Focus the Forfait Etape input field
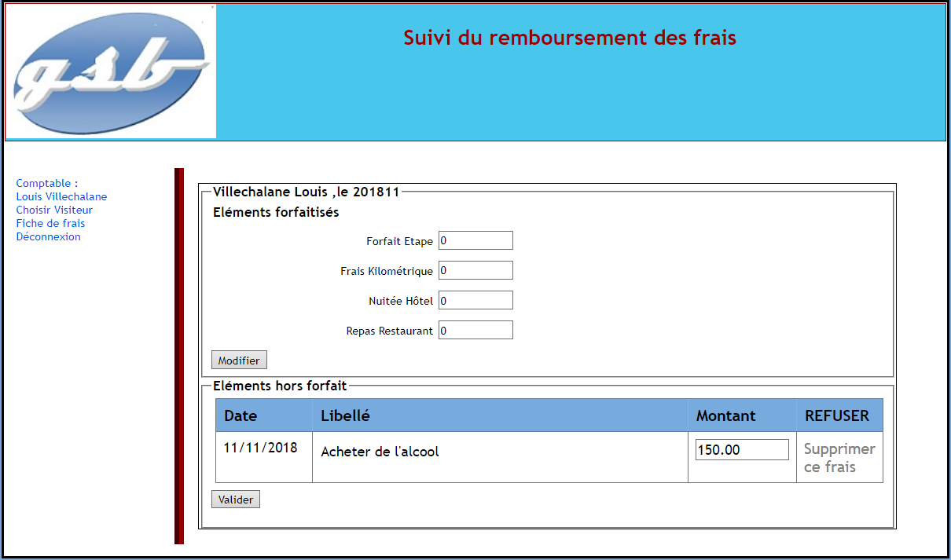The image size is (951, 560). pos(475,240)
